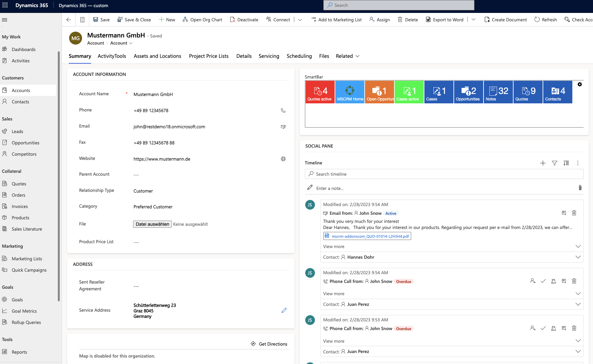Switch to the ActivityTools tab
The width and height of the screenshot is (593, 364).
[112, 56]
